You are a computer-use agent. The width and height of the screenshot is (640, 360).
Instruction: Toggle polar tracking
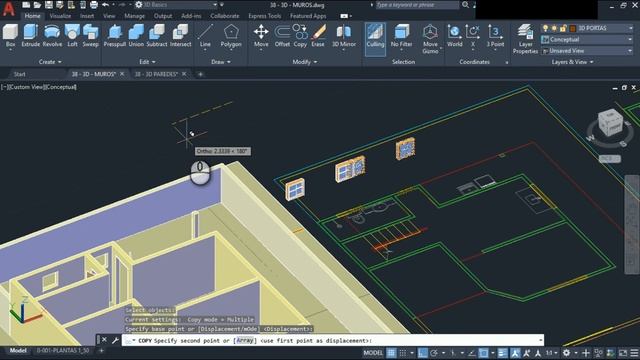(434, 353)
